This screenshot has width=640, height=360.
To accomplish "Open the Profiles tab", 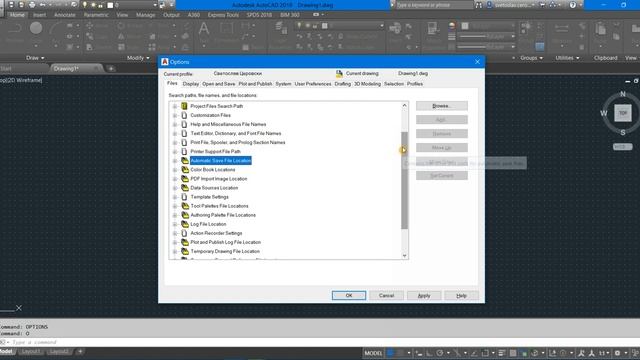I will click(415, 84).
